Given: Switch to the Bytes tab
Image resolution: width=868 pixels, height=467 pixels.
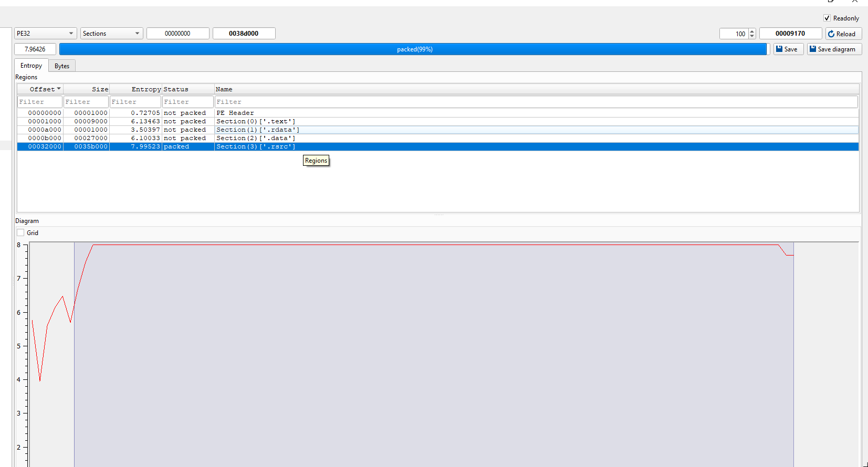Looking at the screenshot, I should coord(62,66).
